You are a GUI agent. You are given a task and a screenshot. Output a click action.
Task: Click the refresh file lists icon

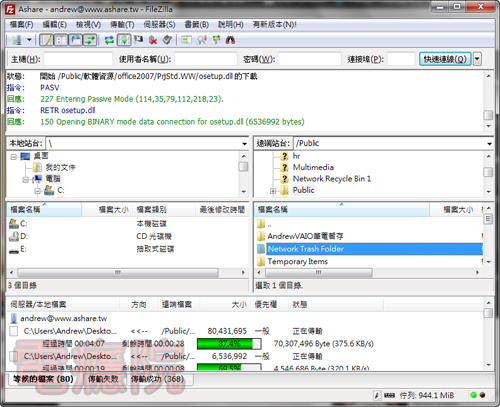(109, 40)
